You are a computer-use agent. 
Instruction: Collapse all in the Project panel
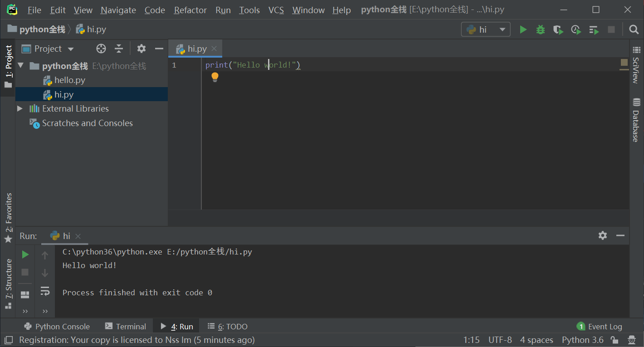pyautogui.click(x=119, y=49)
